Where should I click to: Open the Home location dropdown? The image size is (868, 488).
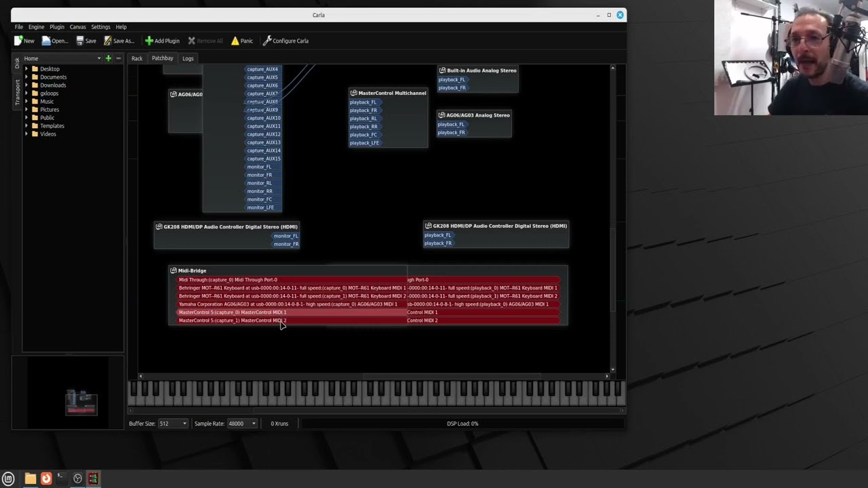62,58
